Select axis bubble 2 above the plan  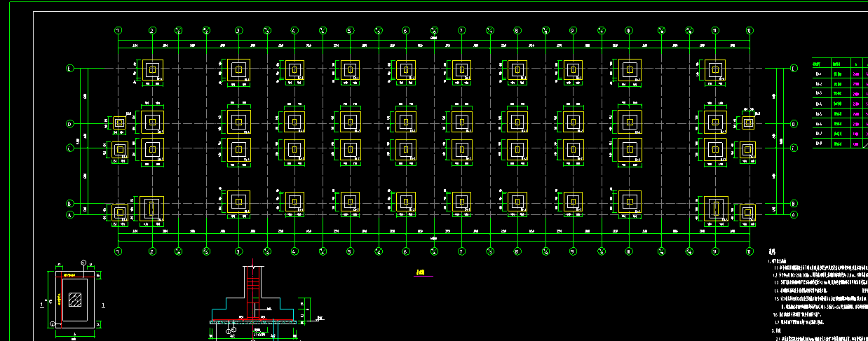[x=152, y=31]
